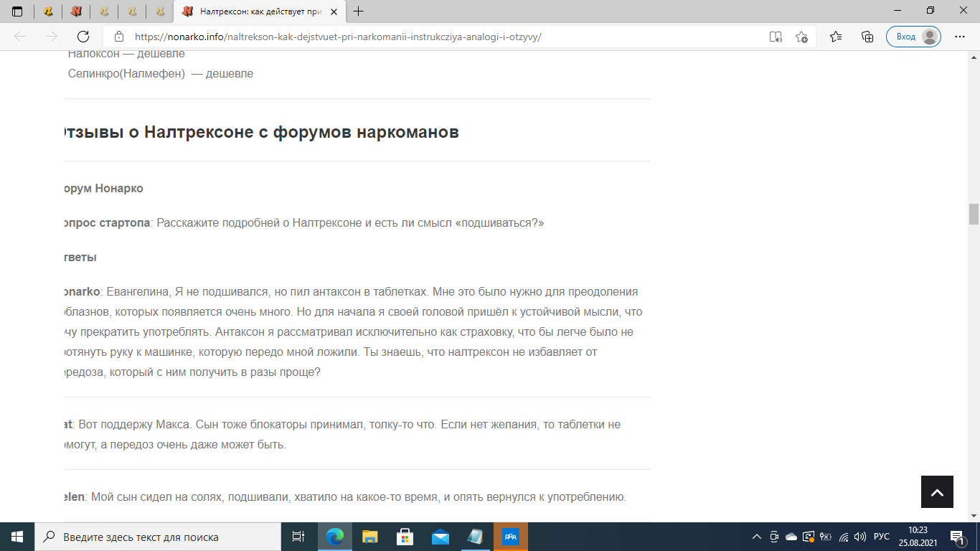Image resolution: width=980 pixels, height=551 pixels.
Task: Switch to the first pinned browser tab
Action: 48,11
